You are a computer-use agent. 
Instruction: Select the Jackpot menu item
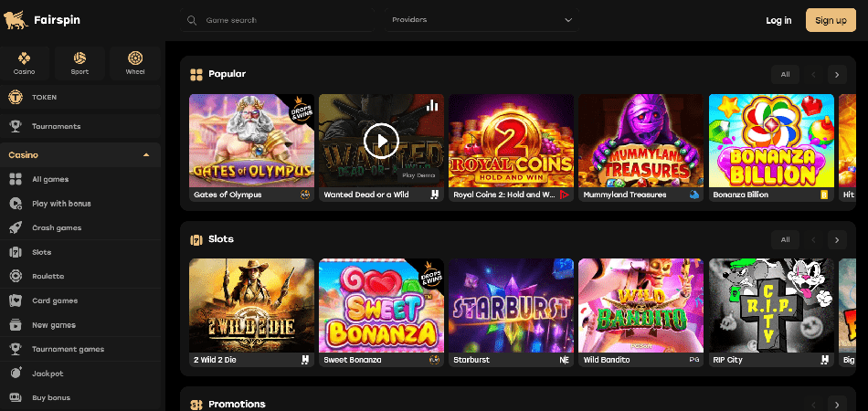[80, 374]
